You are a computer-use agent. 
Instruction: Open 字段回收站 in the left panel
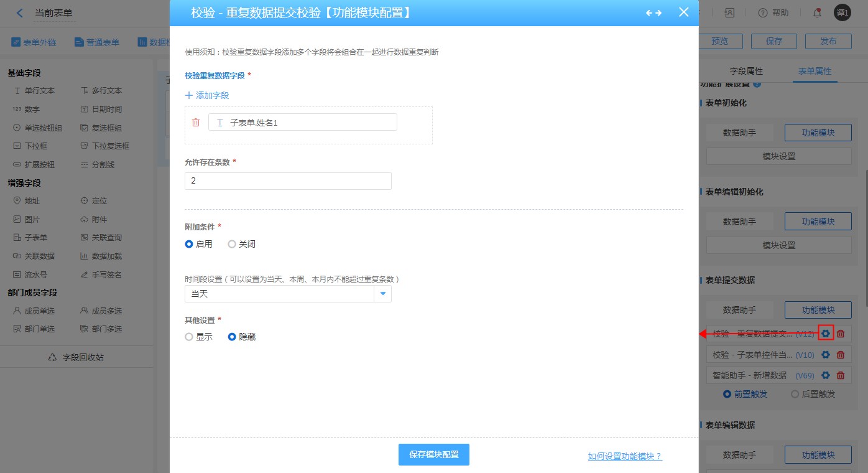point(76,357)
